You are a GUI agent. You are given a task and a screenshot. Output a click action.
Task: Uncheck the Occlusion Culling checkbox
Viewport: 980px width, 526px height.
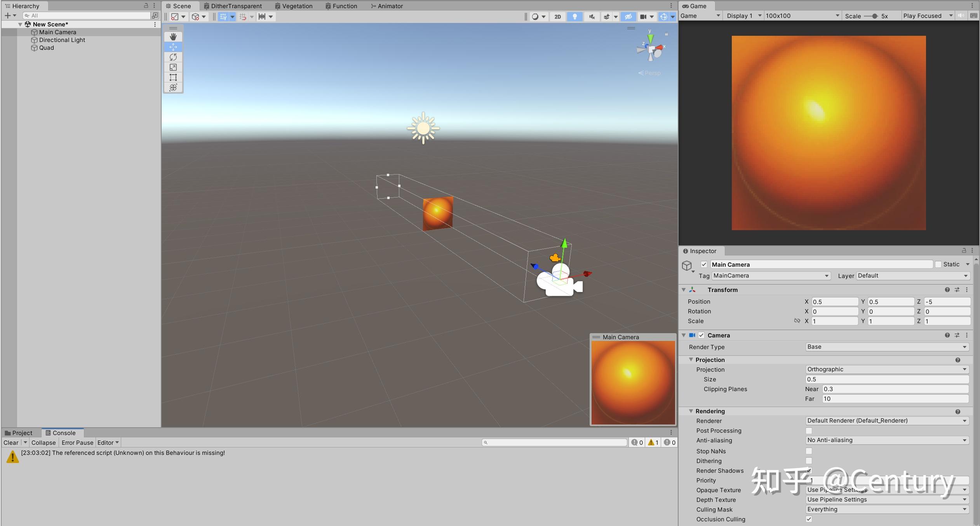point(809,519)
